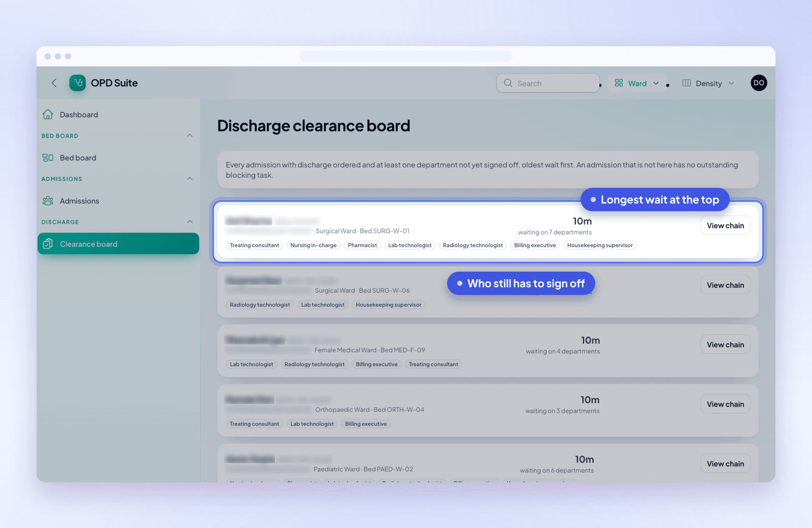Click 'waiting on 7 departments' text

tap(555, 232)
